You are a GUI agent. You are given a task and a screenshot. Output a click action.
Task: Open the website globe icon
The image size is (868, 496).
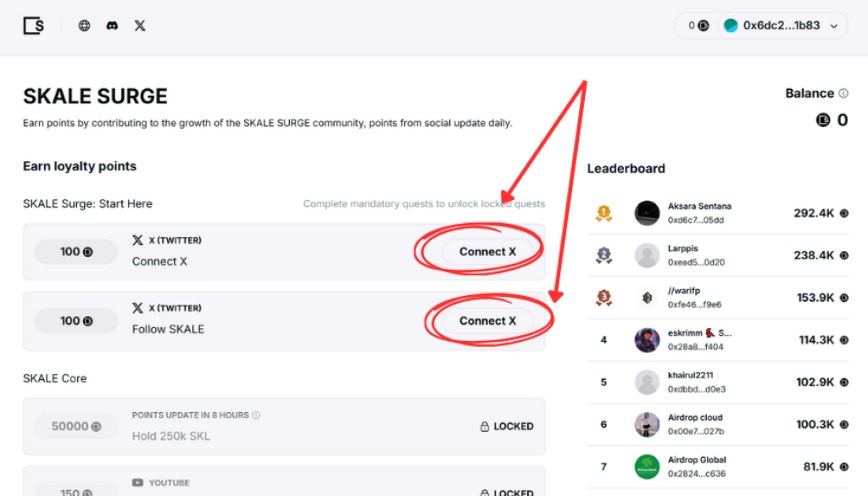[84, 25]
